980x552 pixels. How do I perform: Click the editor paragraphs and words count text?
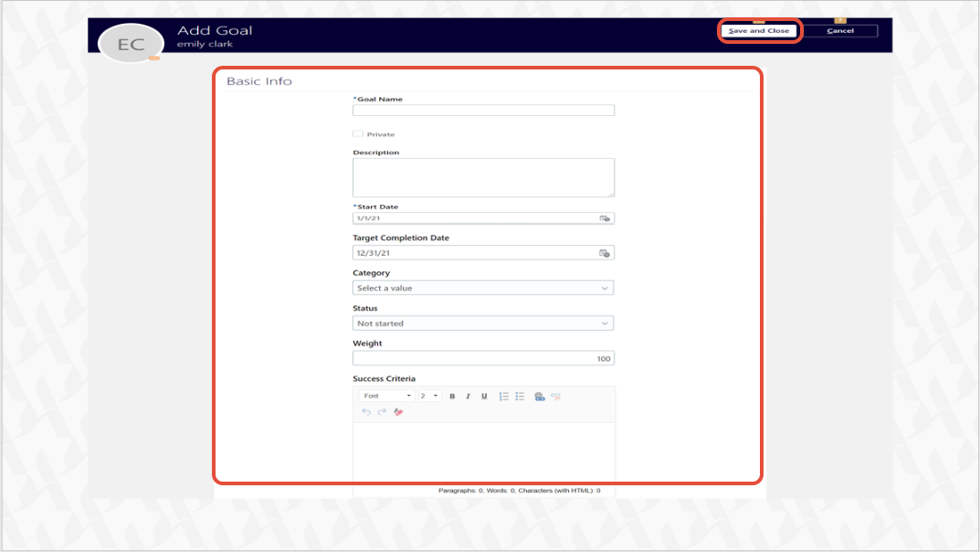coord(519,491)
